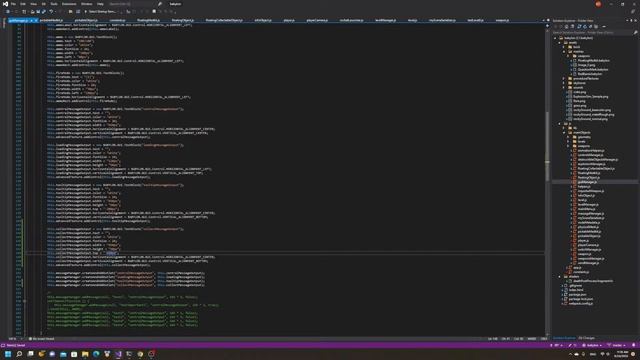
Task: Toggle auto-hide pin on Solution Explorer
Action: [x=631, y=20]
